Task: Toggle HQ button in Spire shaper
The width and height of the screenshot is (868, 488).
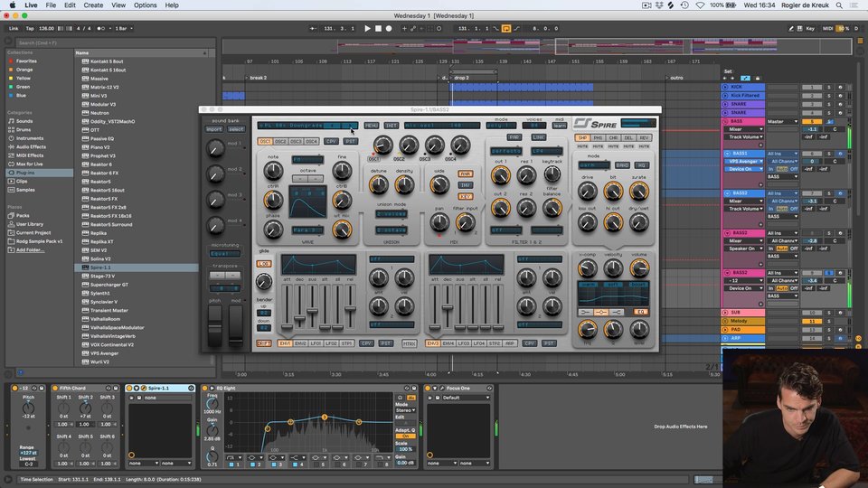Action: [641, 165]
